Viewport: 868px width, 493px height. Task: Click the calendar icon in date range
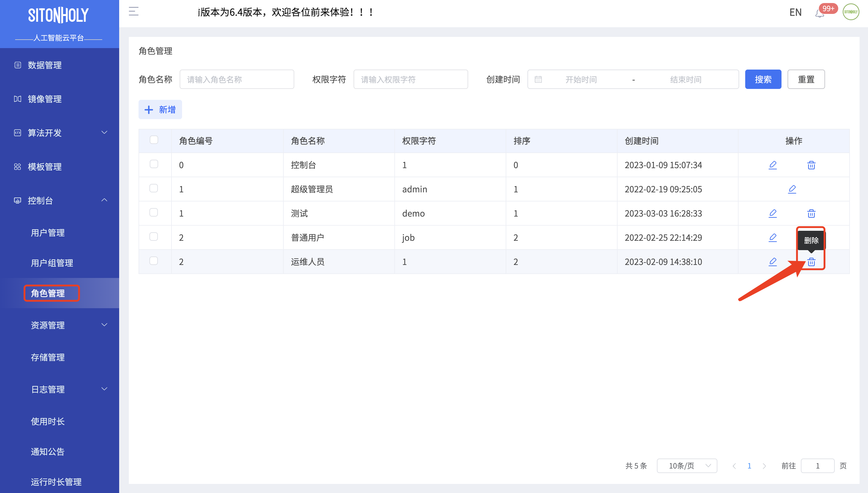click(538, 80)
